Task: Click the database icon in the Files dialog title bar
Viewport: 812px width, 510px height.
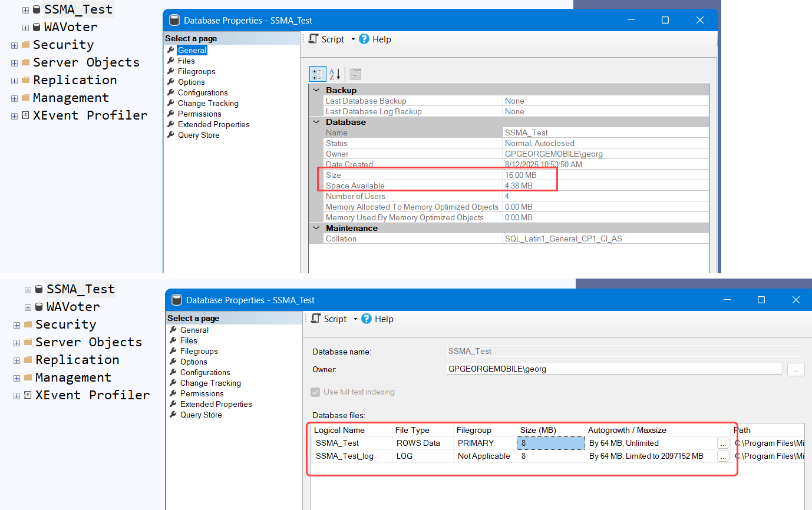Action: [x=176, y=300]
